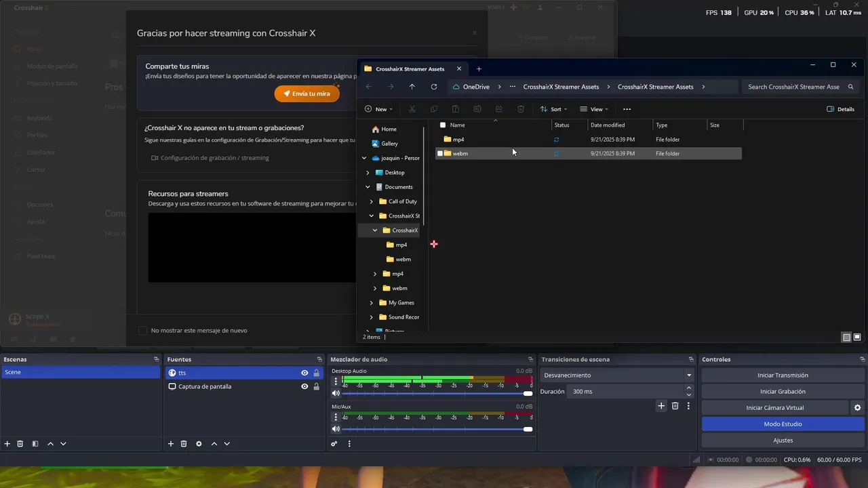The height and width of the screenshot is (488, 868).
Task: Move scene up in Escenas toolbar
Action: 50,444
